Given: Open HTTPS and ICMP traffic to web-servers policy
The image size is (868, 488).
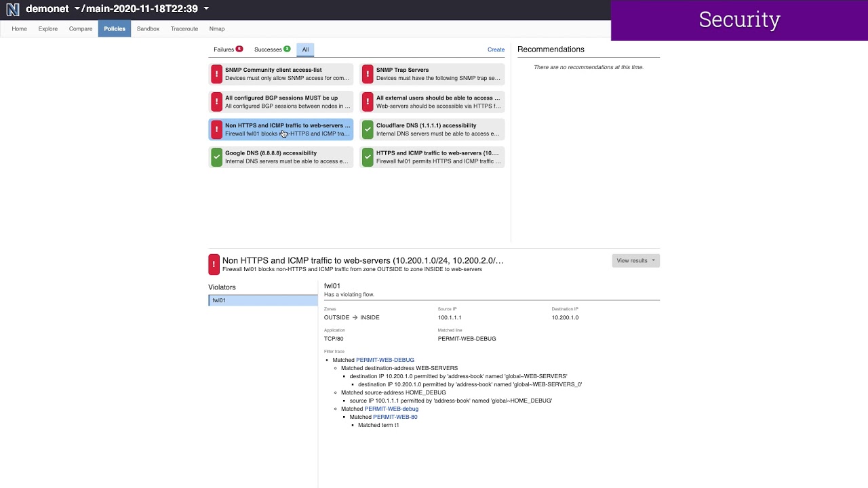Looking at the screenshot, I should click(432, 157).
